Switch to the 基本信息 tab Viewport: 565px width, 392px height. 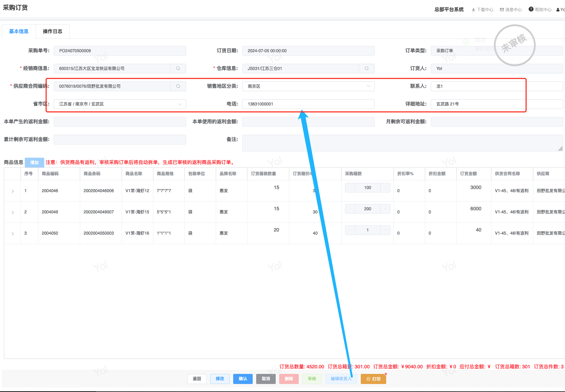19,31
